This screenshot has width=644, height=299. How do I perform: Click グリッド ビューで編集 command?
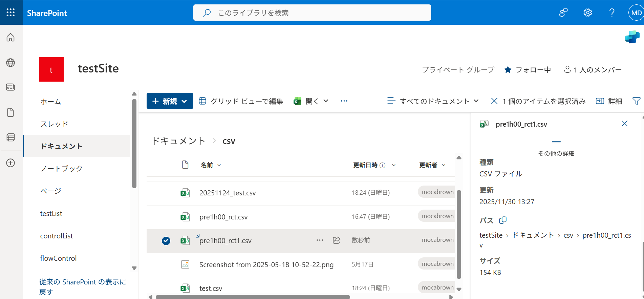(x=241, y=101)
